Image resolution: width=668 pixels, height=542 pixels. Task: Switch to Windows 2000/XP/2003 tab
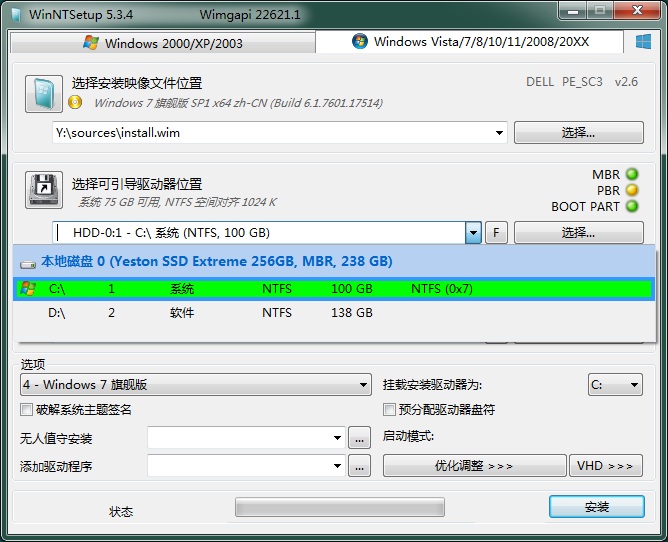[163, 43]
